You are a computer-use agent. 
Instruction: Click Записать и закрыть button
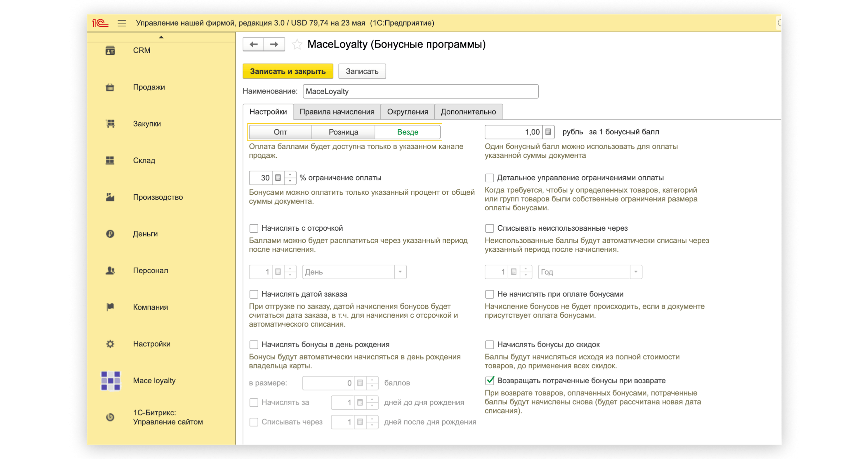pos(288,71)
